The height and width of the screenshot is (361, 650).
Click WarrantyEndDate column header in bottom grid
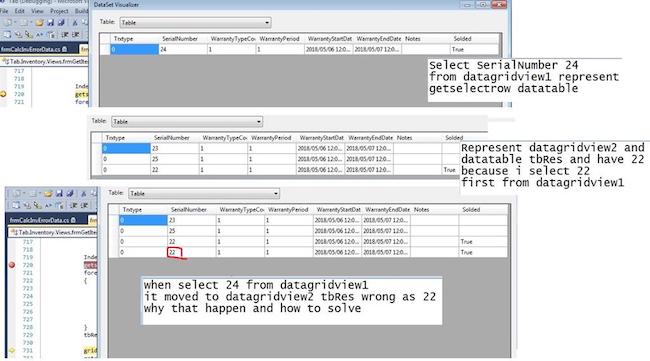pyautogui.click(x=387, y=210)
